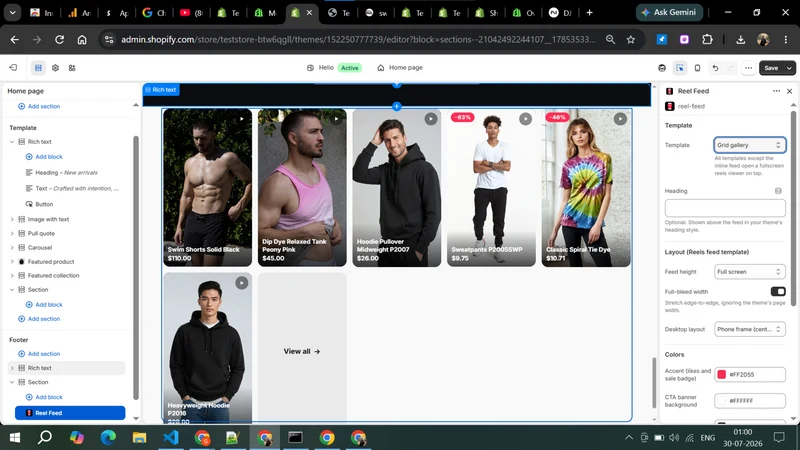Expand the Image with text section
Viewport: 800px width, 450px height.
[x=12, y=219]
